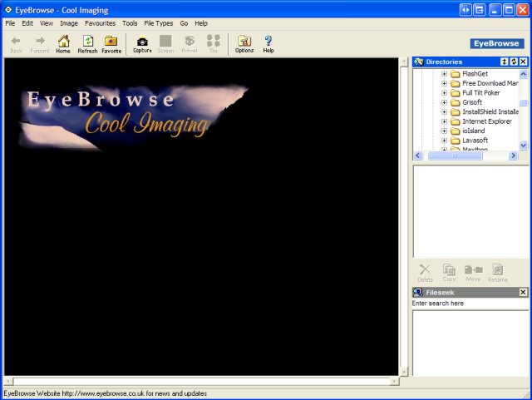Click the EyeBrowse logo button

coord(495,43)
